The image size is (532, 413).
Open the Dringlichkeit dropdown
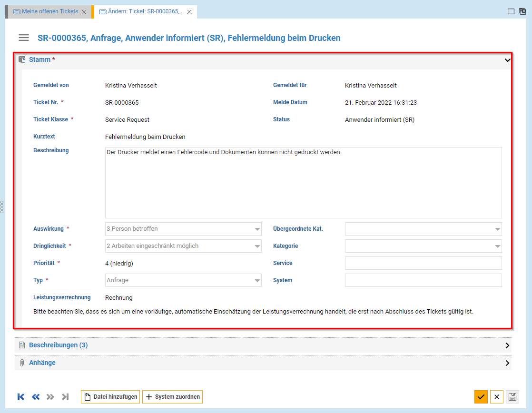pos(257,246)
